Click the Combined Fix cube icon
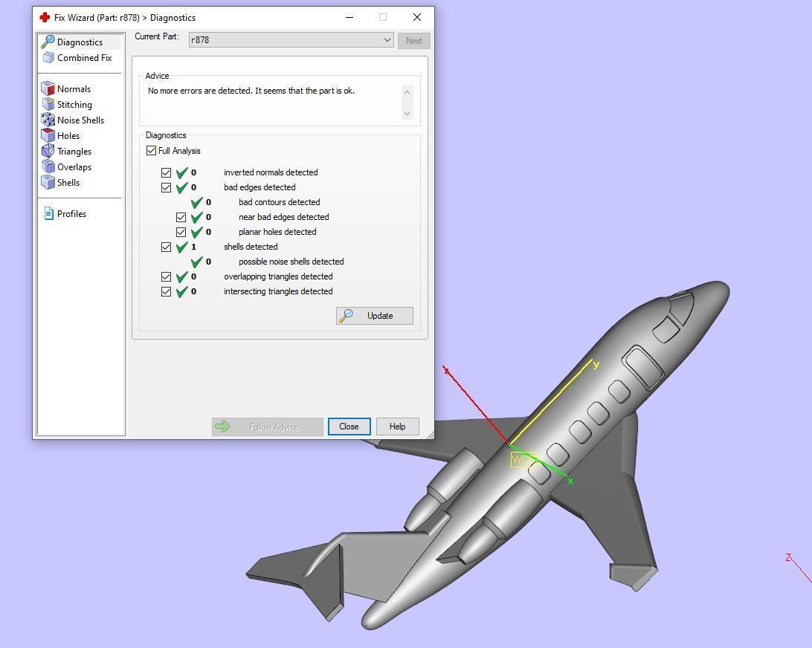This screenshot has height=648, width=812. coord(48,57)
